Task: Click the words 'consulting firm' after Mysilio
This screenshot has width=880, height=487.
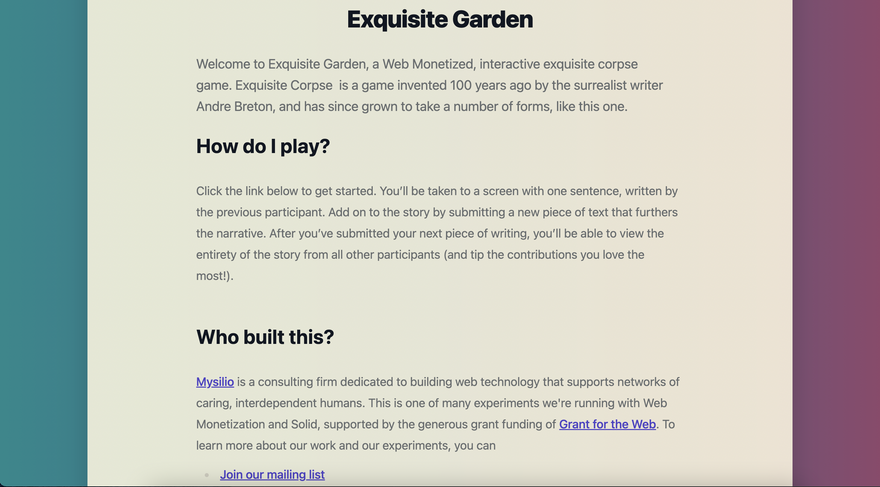Action: point(316,382)
